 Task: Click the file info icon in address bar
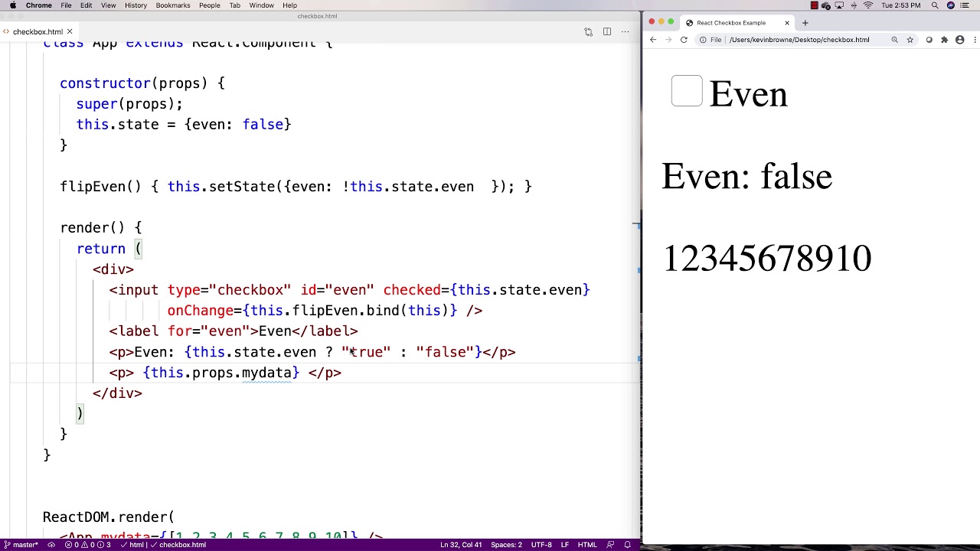pos(703,40)
